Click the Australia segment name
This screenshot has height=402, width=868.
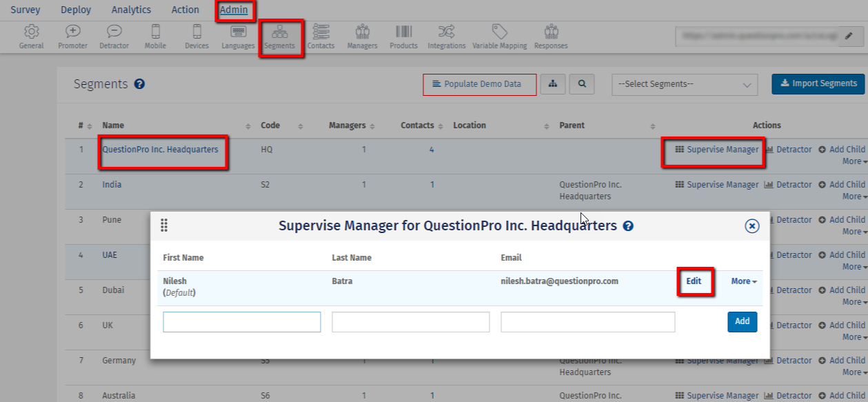(119, 396)
